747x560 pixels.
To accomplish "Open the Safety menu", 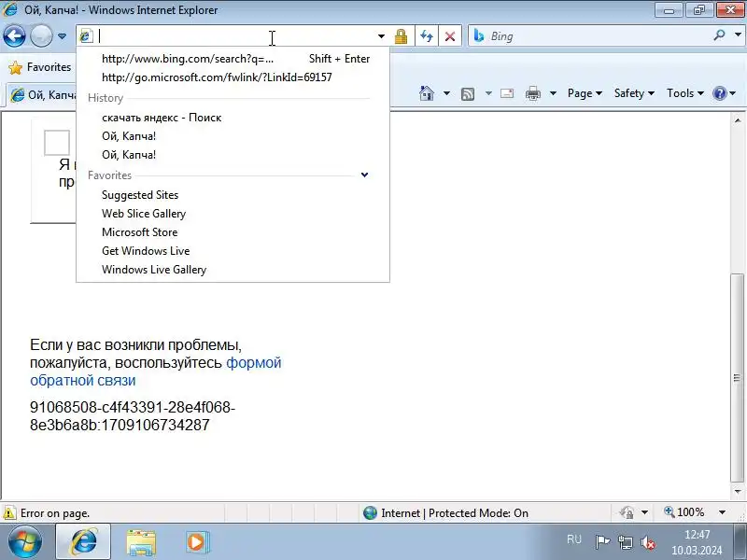I will click(634, 93).
